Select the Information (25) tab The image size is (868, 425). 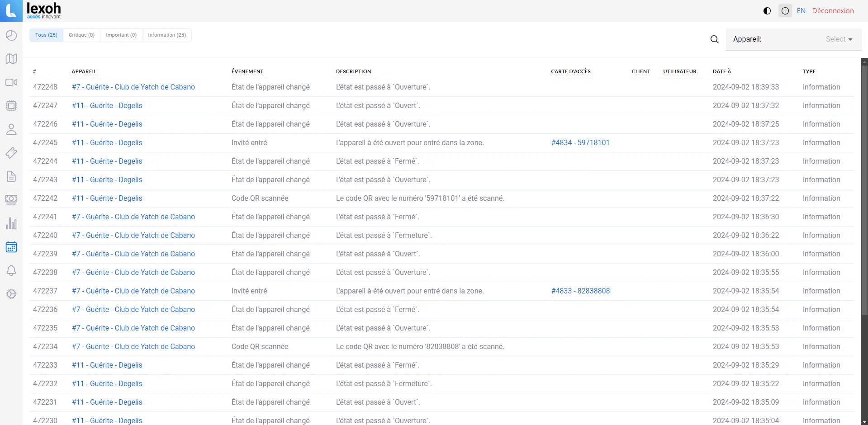[167, 35]
